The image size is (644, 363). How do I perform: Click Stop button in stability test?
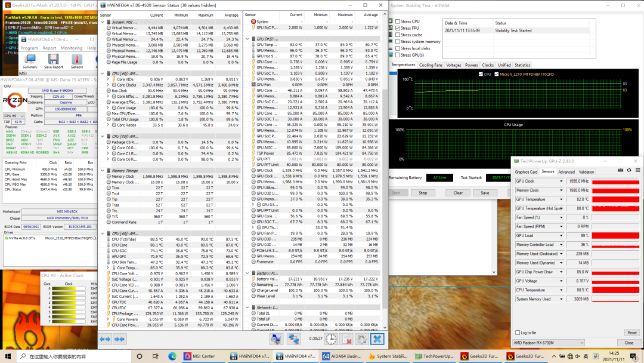tap(423, 193)
